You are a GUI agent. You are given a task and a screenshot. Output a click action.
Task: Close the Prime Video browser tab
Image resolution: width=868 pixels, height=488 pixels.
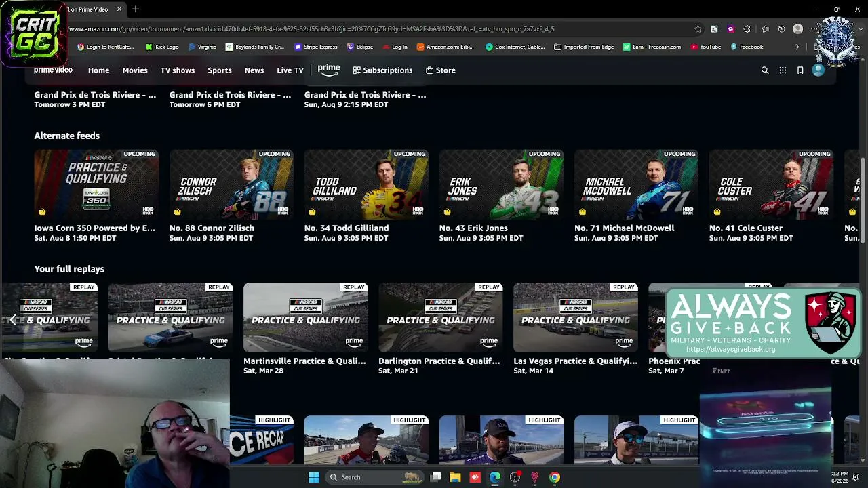tap(119, 9)
